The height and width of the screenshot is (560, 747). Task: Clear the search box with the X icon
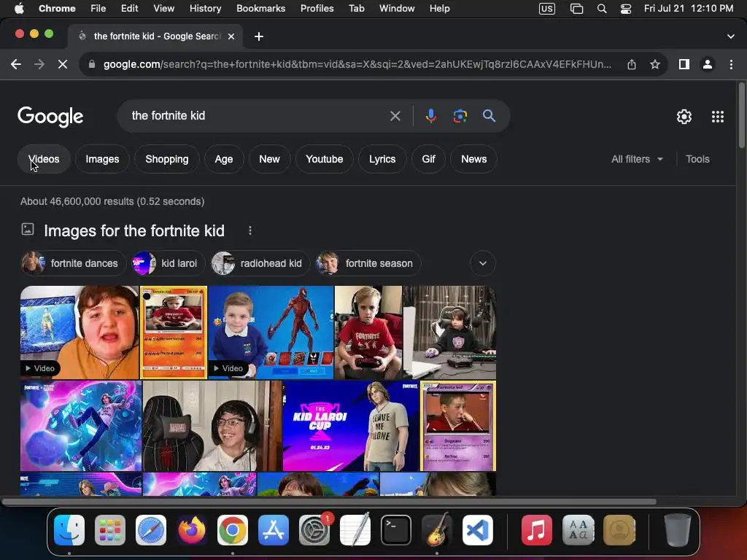coord(395,116)
